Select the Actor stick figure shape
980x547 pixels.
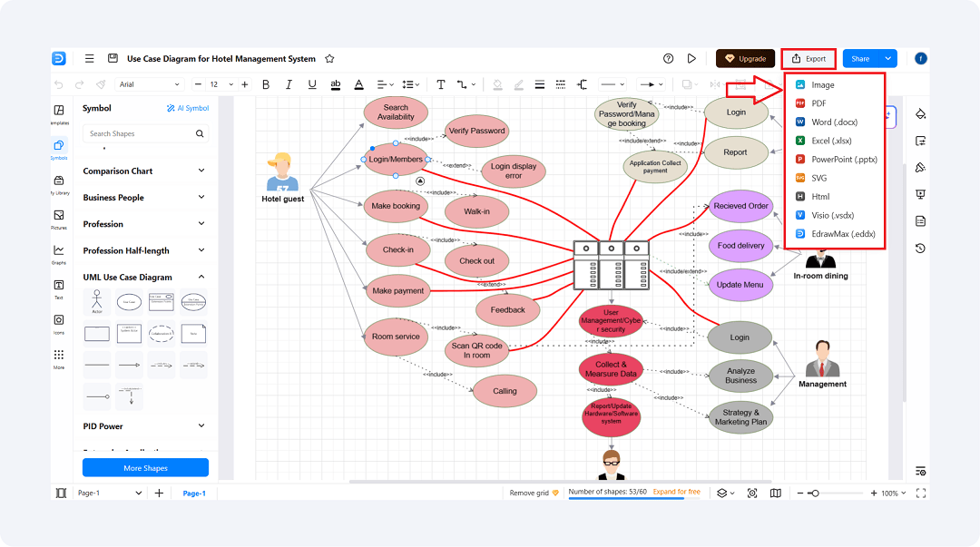97,302
